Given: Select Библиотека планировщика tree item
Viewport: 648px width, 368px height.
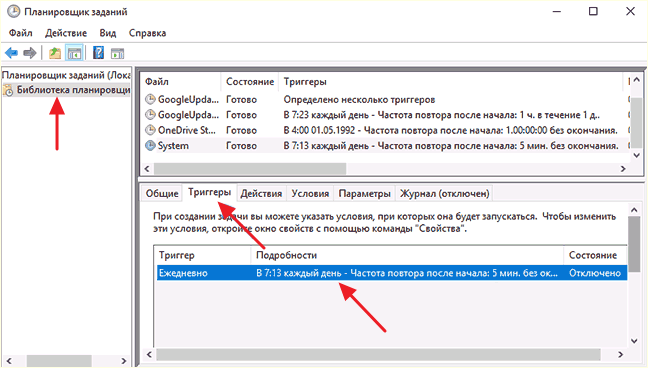Looking at the screenshot, I should (74, 90).
